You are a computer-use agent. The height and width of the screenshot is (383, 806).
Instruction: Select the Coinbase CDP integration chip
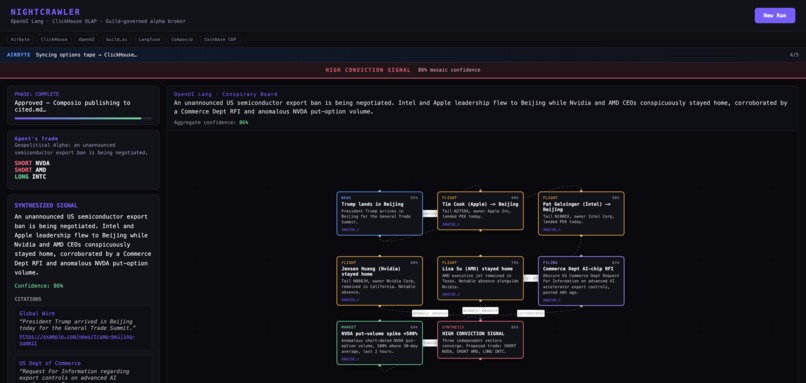(x=220, y=39)
